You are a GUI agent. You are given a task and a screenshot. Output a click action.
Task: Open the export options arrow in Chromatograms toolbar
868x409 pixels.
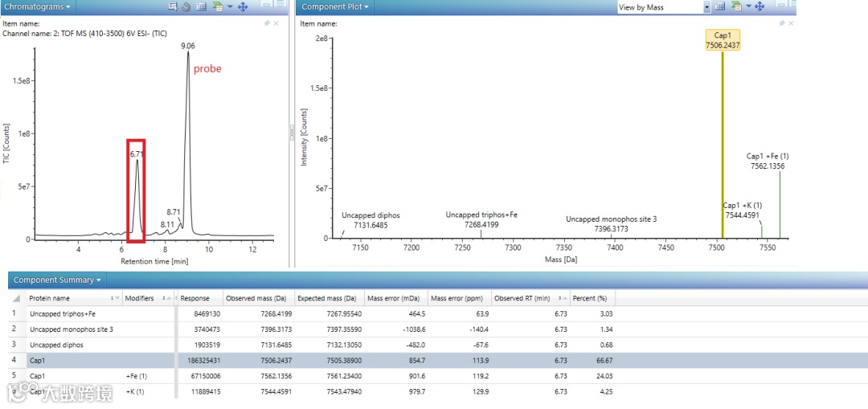coord(229,6)
